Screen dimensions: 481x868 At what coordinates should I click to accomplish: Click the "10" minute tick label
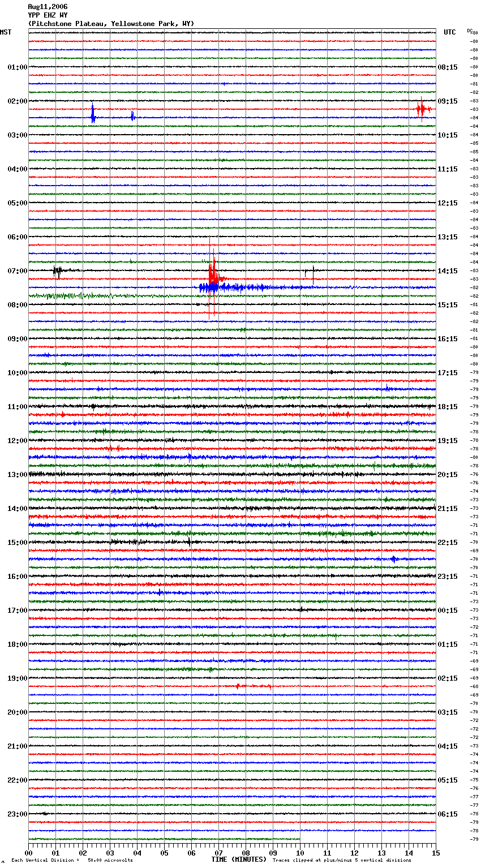coord(300,853)
